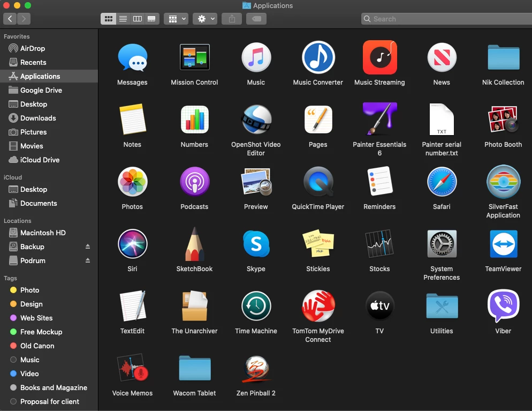Launch TeamViewer
Viewport: 532px width, 411px height.
tap(504, 244)
